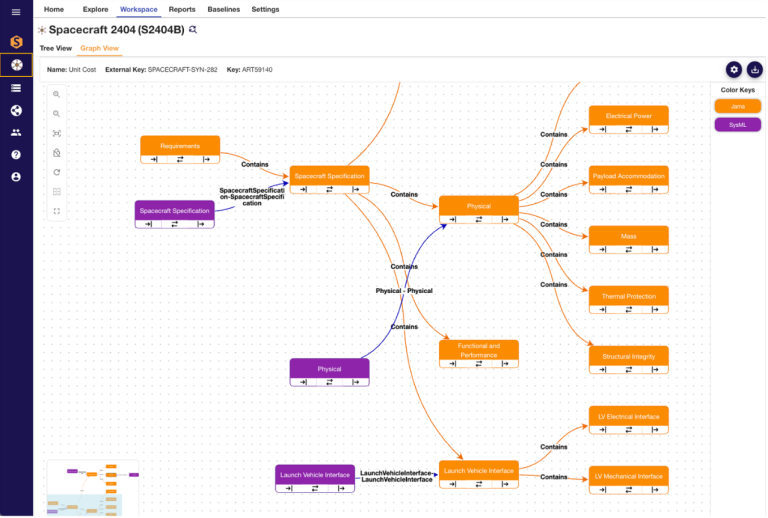This screenshot has width=768, height=518.
Task: Select the Jama color key swatch
Action: (738, 106)
